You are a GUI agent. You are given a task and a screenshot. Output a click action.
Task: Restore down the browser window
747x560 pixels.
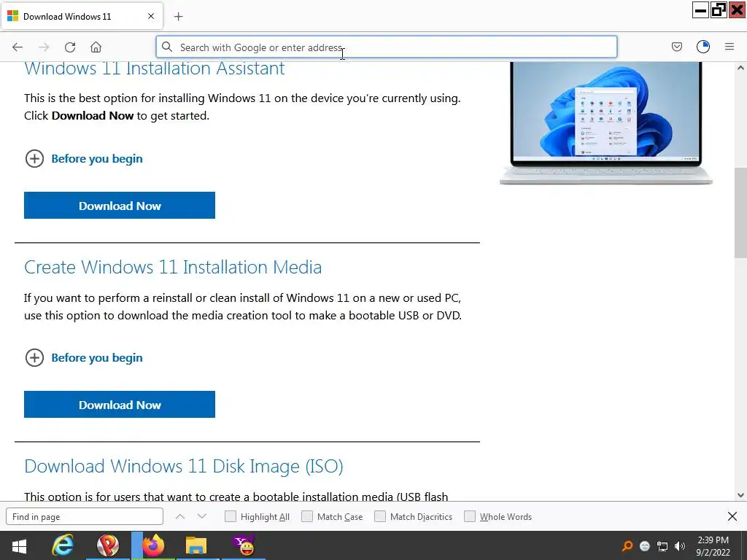click(719, 10)
